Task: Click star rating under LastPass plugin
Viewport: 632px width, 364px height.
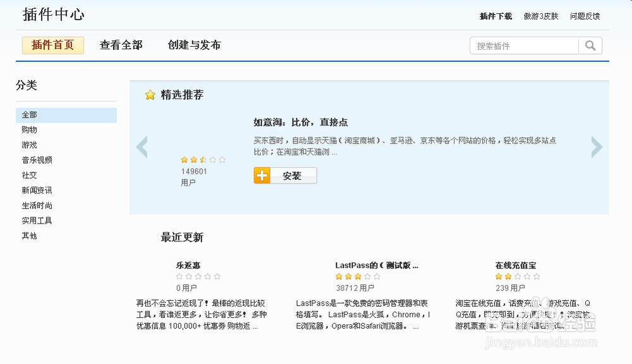Action: click(x=358, y=276)
